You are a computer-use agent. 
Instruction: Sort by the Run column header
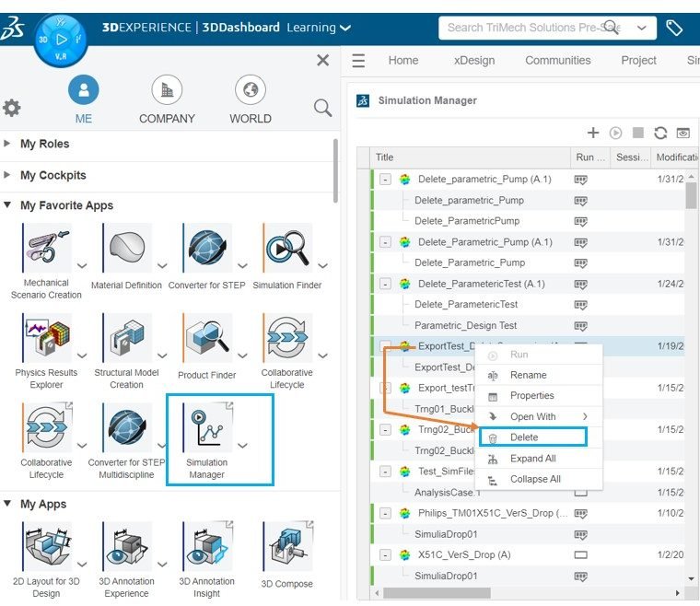(x=590, y=157)
